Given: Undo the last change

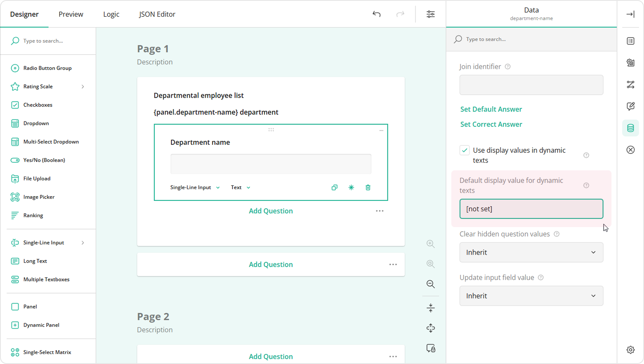Looking at the screenshot, I should (x=376, y=14).
